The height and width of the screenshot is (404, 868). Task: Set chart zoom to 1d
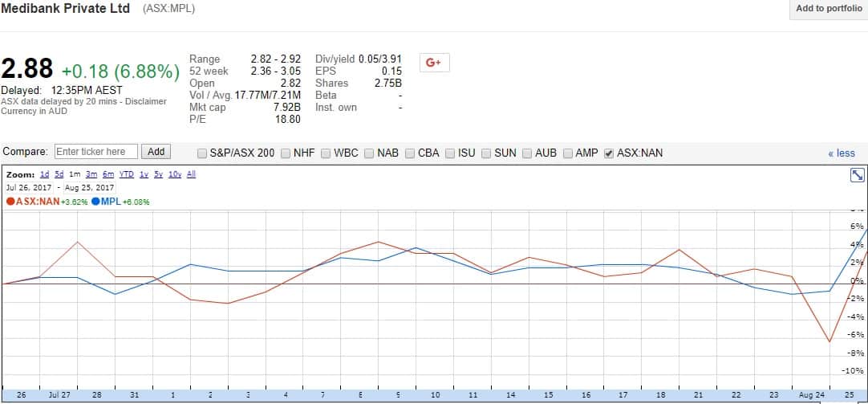(x=45, y=174)
